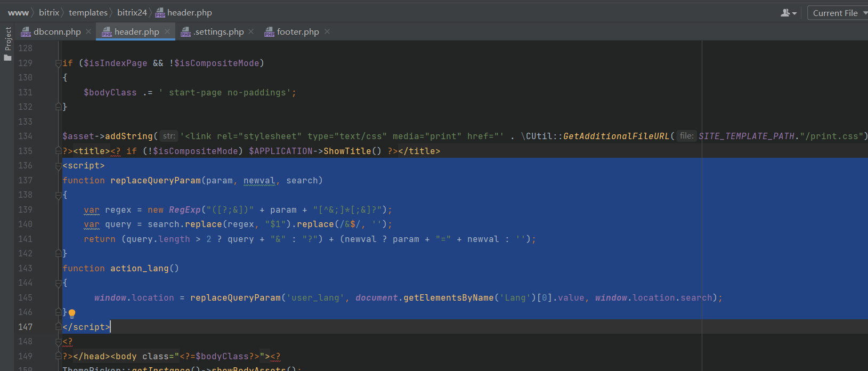Click the .settings.php tab file icon
This screenshot has height=371, width=868.
click(185, 33)
